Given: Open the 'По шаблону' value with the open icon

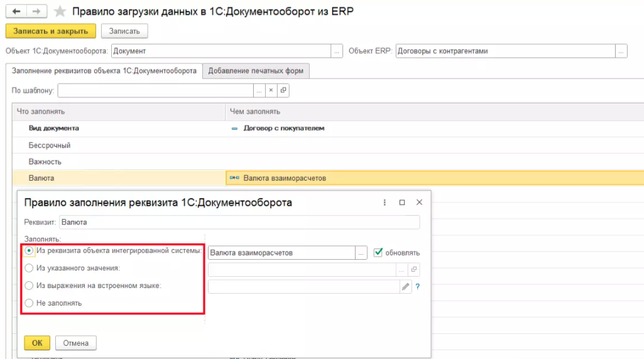Looking at the screenshot, I should tap(283, 90).
